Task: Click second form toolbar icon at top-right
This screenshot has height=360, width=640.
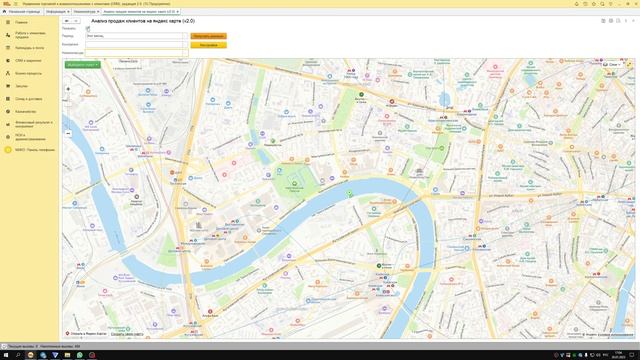Action: click(611, 21)
